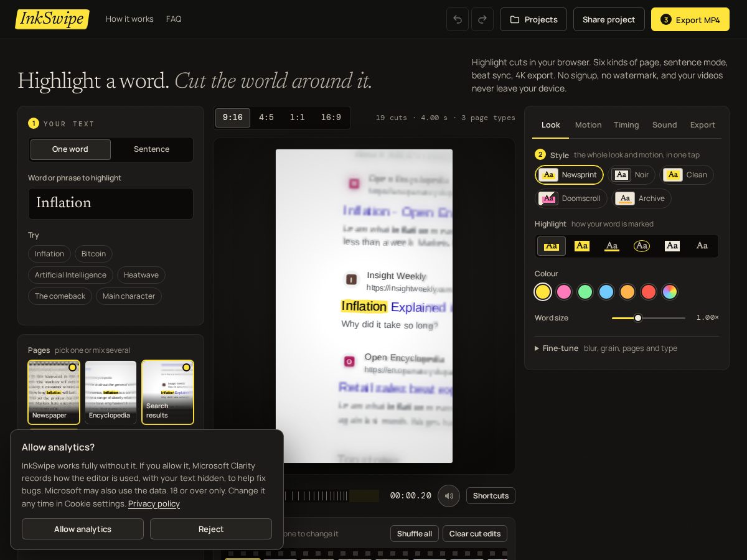Apply the Archive style preset
This screenshot has width=747, height=560.
coord(641,198)
